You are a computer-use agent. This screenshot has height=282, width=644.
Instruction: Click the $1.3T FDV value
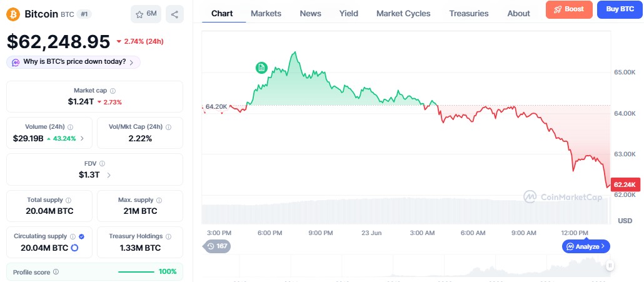pos(89,175)
